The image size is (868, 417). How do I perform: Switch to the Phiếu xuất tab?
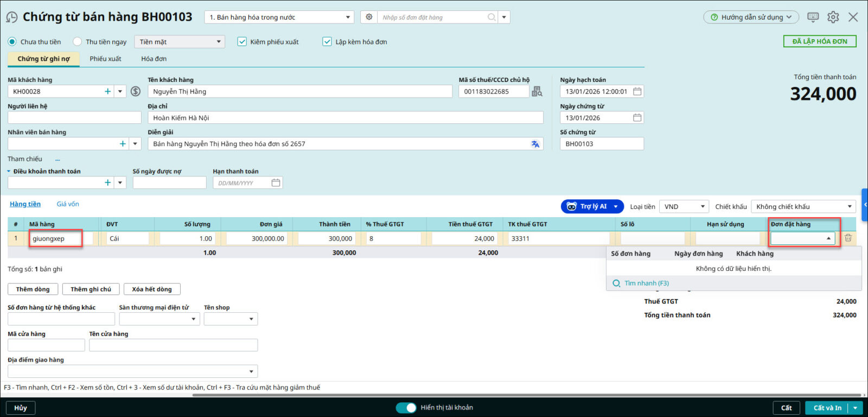(x=105, y=59)
